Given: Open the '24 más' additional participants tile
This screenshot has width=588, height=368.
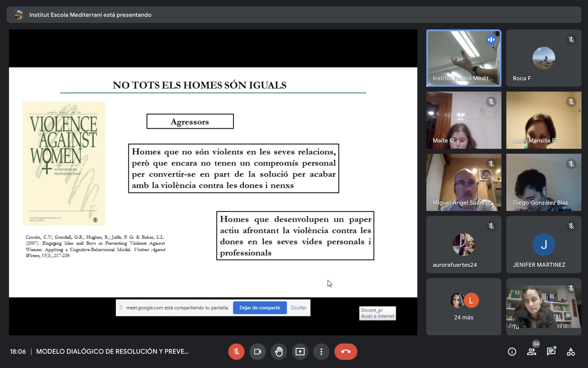Looking at the screenshot, I should (x=464, y=306).
